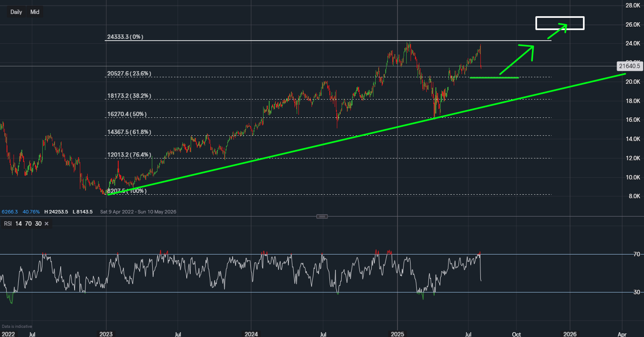Click the RSI period value 14
644x337 pixels.
click(x=18, y=223)
